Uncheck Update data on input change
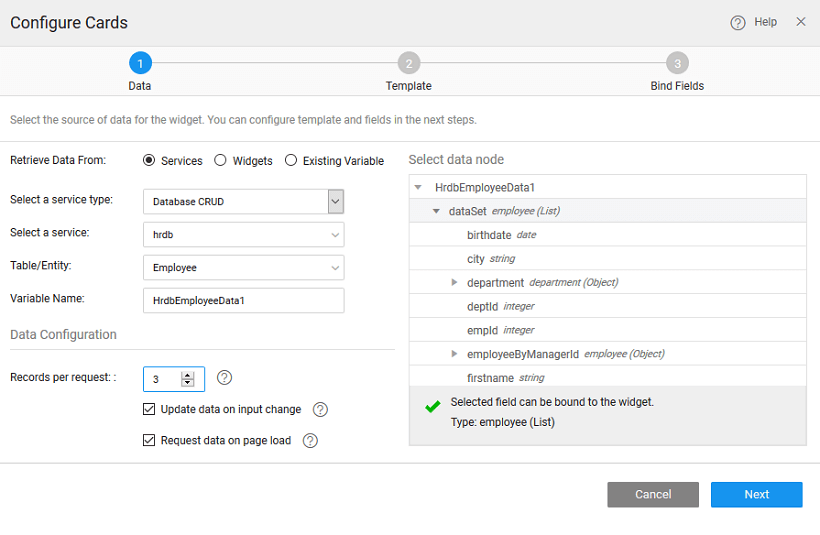 (149, 409)
